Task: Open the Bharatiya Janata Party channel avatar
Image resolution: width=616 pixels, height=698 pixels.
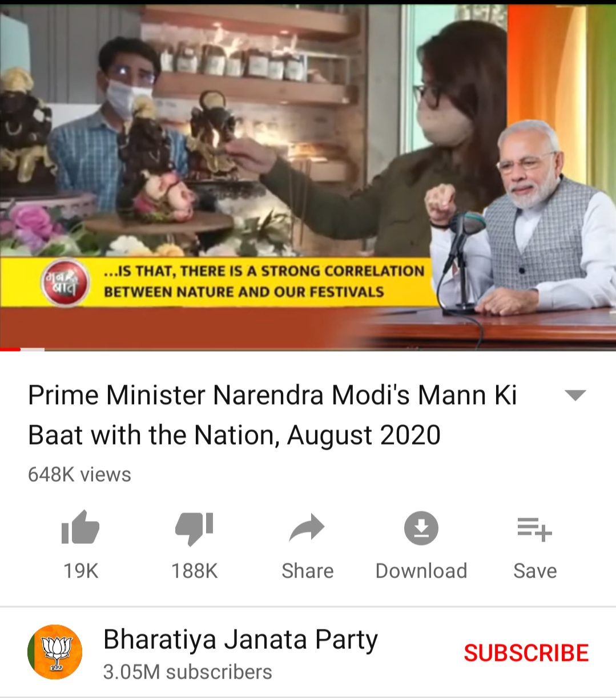Action: pyautogui.click(x=55, y=652)
